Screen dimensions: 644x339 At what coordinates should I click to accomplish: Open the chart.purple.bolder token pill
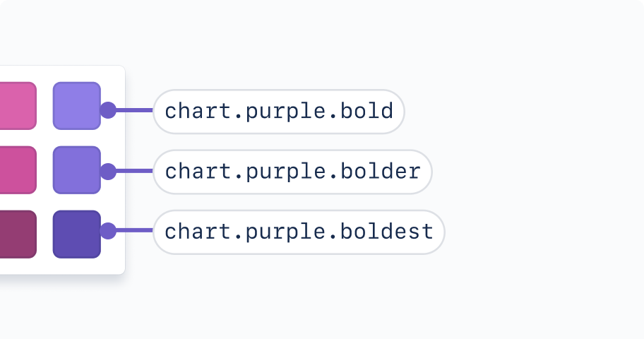(292, 172)
